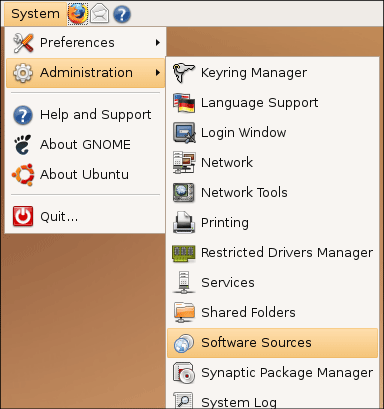384x409 pixels.
Task: Expand the Preferences submenu arrow
Action: 158,43
